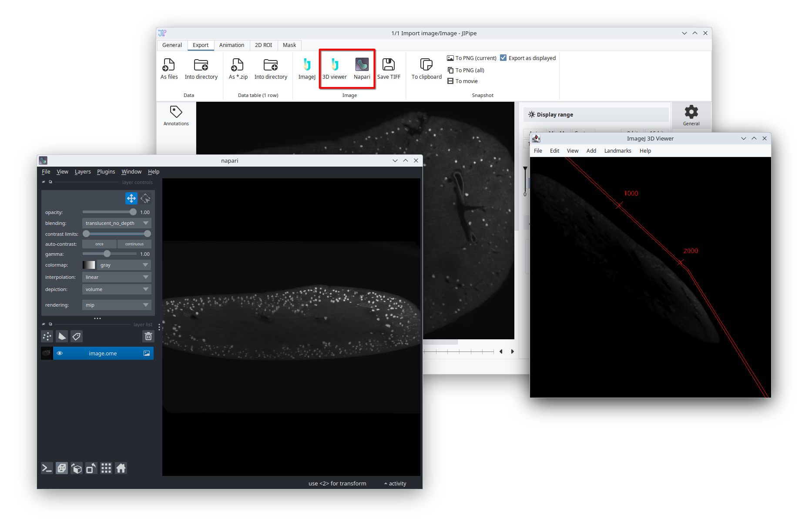Toggle Export as displayed checkbox
This screenshot has width=812, height=522.
click(x=503, y=58)
